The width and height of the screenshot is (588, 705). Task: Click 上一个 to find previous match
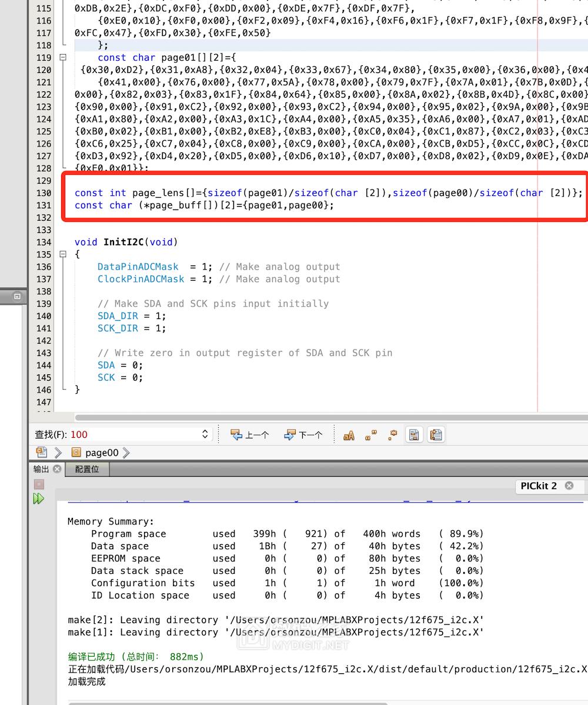point(250,435)
